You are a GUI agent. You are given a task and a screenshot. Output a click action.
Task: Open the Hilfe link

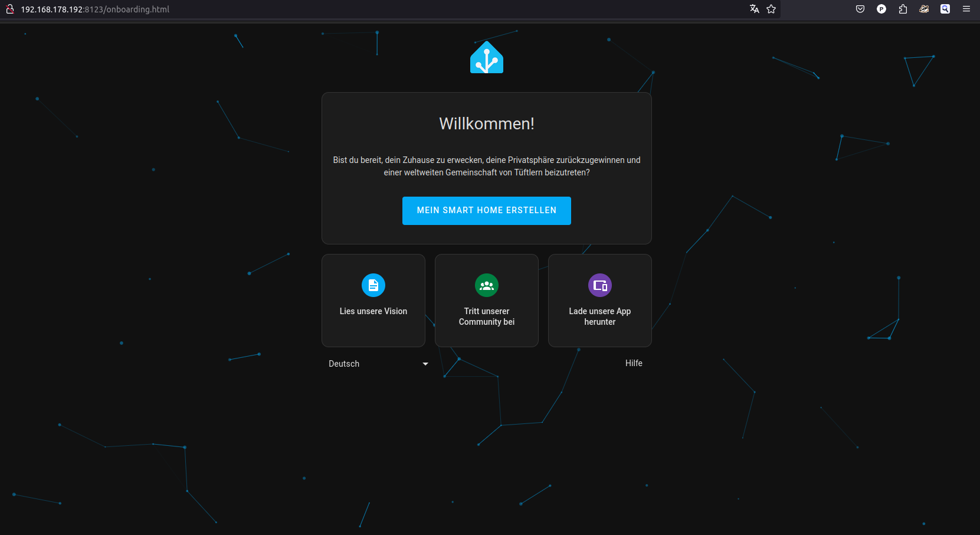point(633,363)
